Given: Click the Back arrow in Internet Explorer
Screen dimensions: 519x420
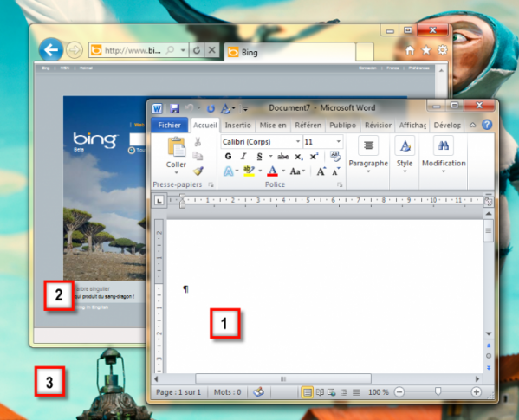Looking at the screenshot, I should [51, 50].
